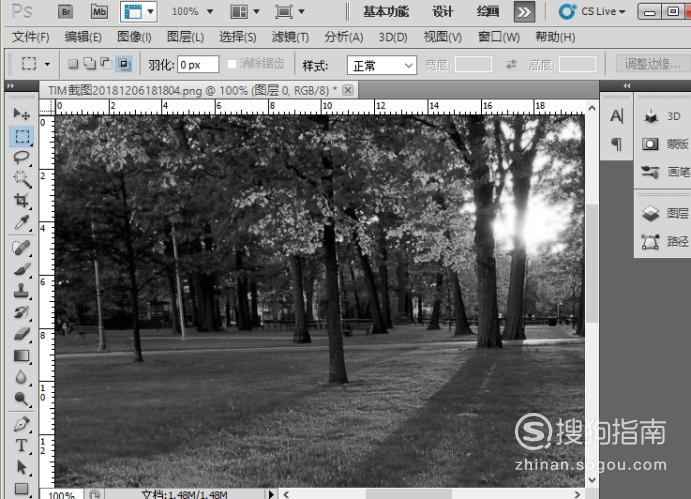Viewport: 691px width, 499px height.
Task: Open Mini Bridge with Mb icon
Action: coord(99,12)
